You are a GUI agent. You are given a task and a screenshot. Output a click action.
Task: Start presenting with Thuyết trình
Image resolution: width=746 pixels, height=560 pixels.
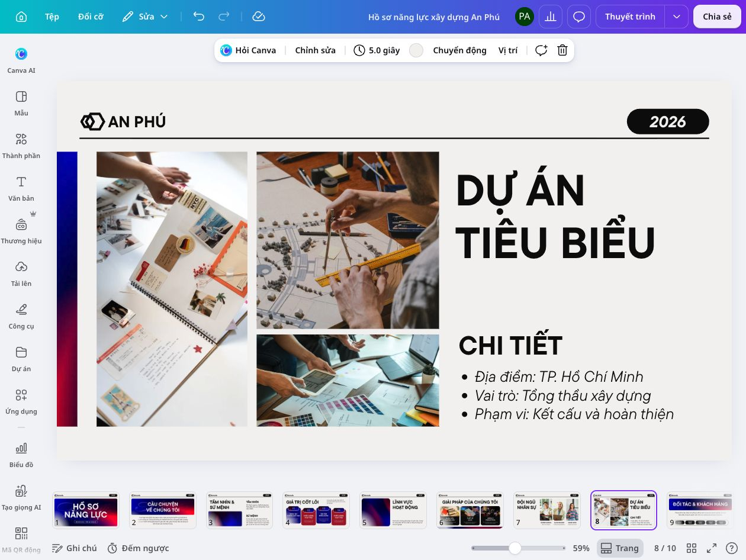point(630,17)
